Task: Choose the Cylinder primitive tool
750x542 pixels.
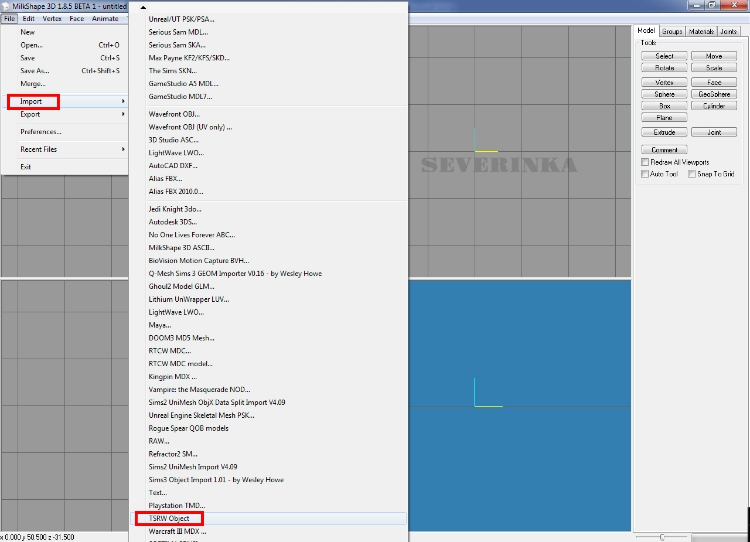Action: [714, 106]
